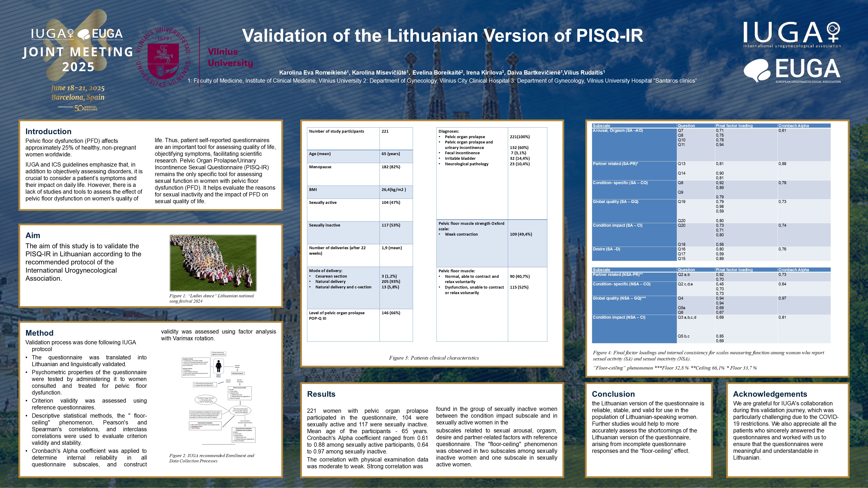Click the affiliations line under the authors
The width and height of the screenshot is (868, 488).
(442, 81)
